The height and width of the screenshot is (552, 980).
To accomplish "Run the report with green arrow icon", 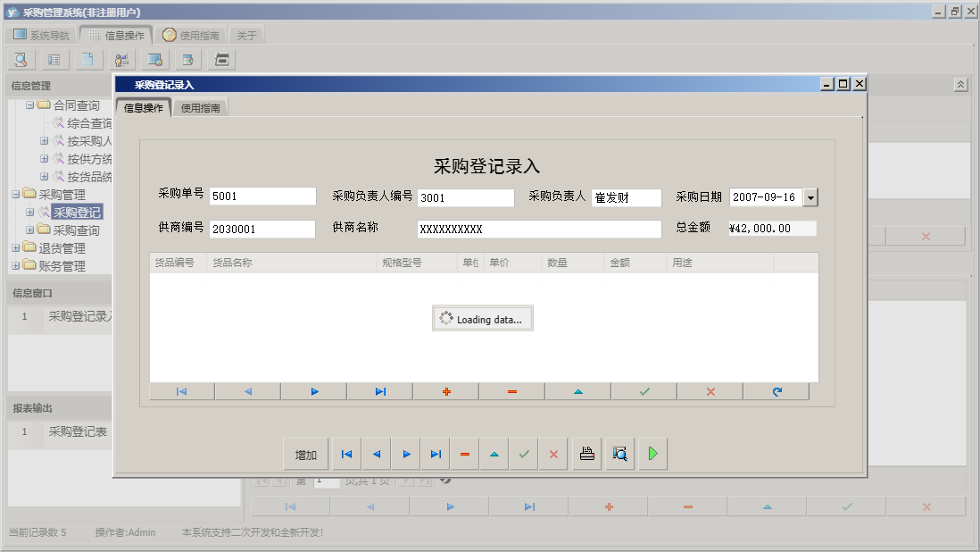I will click(x=652, y=454).
